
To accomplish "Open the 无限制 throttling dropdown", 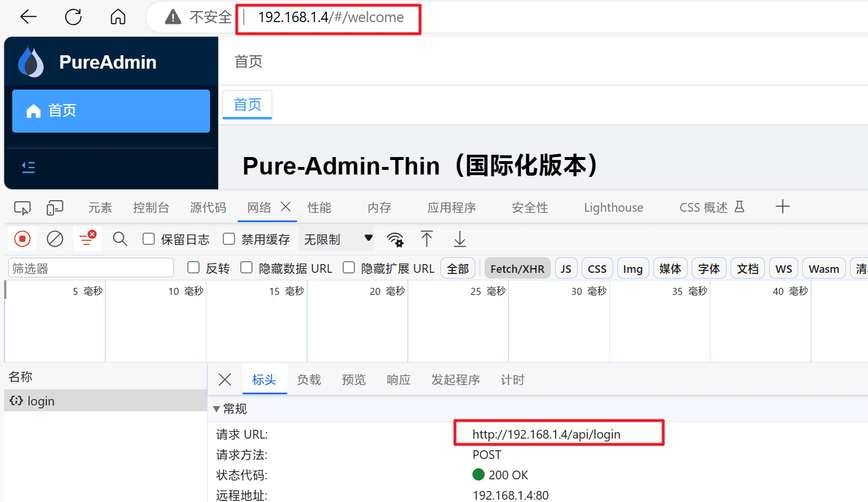I will point(337,239).
